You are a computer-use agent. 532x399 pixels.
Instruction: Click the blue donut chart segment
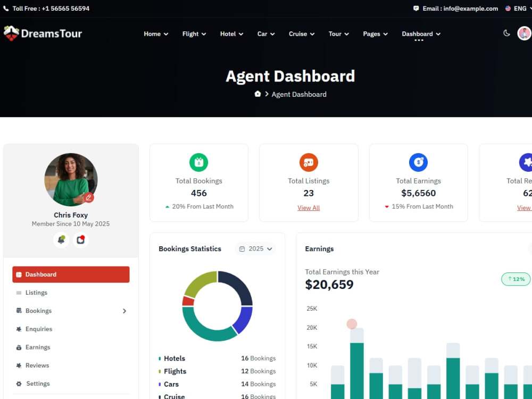tap(245, 320)
